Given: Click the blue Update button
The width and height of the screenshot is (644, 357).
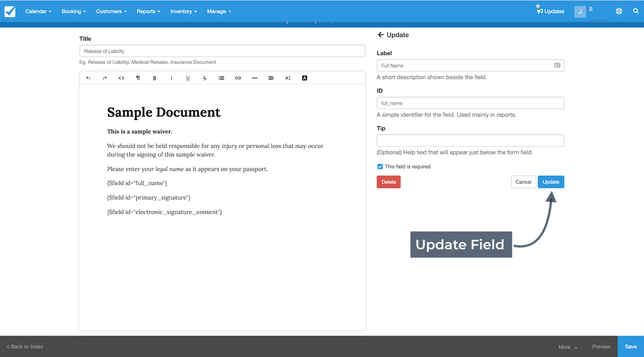Looking at the screenshot, I should click(x=551, y=182).
